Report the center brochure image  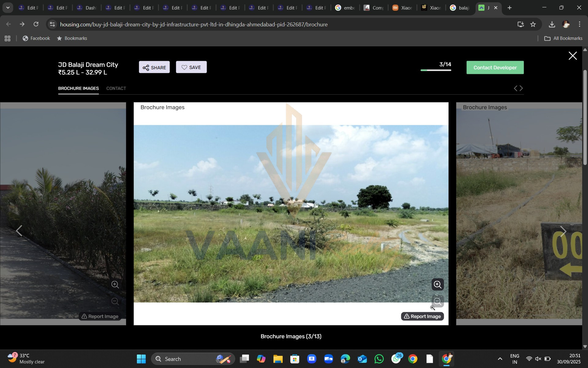[x=422, y=316]
